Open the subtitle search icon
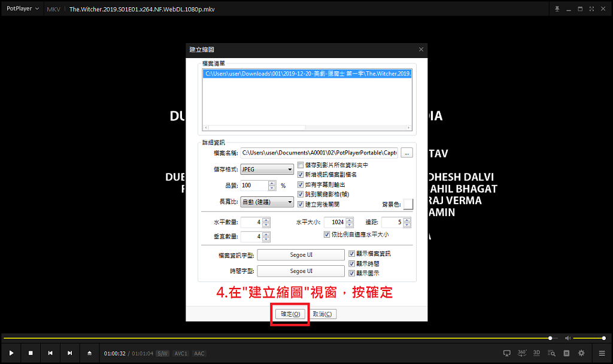 coord(551,353)
